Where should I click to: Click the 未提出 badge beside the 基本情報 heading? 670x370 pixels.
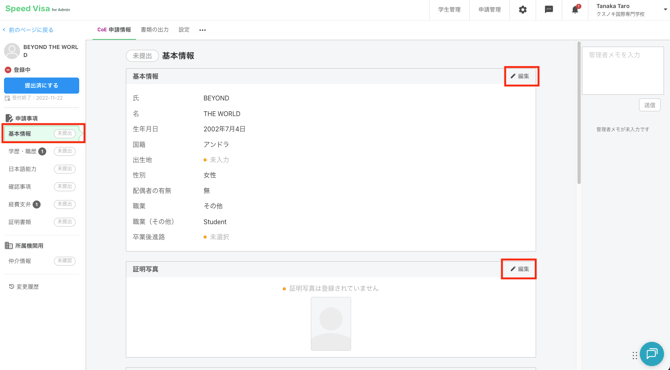tap(142, 56)
